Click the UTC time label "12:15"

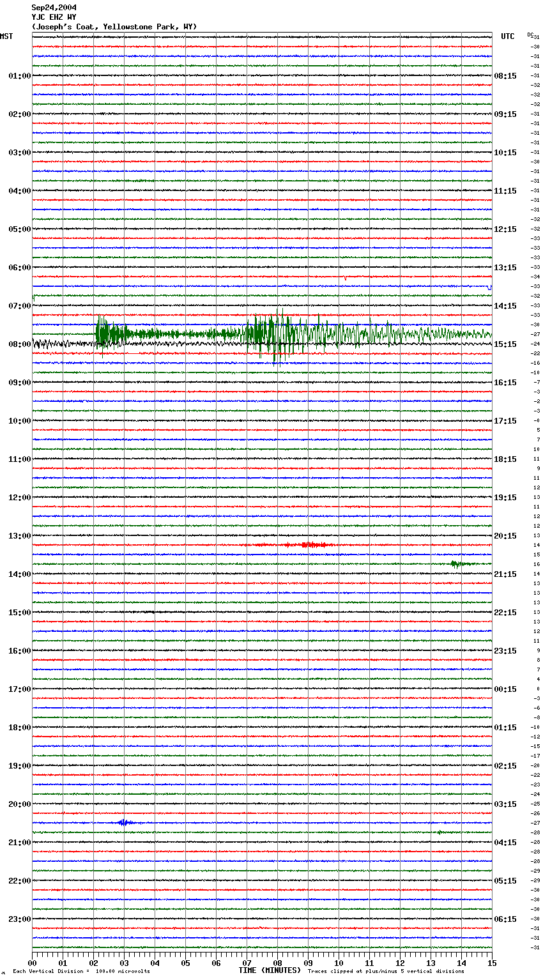click(505, 229)
